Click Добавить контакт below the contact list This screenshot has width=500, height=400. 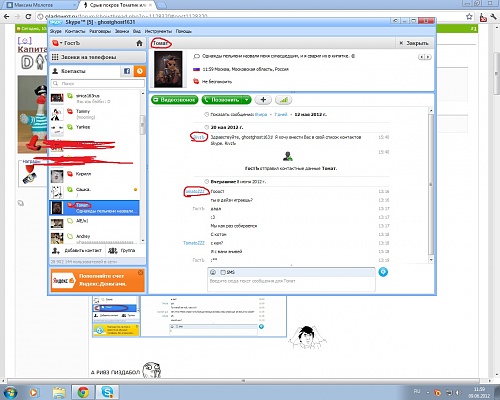click(77, 250)
